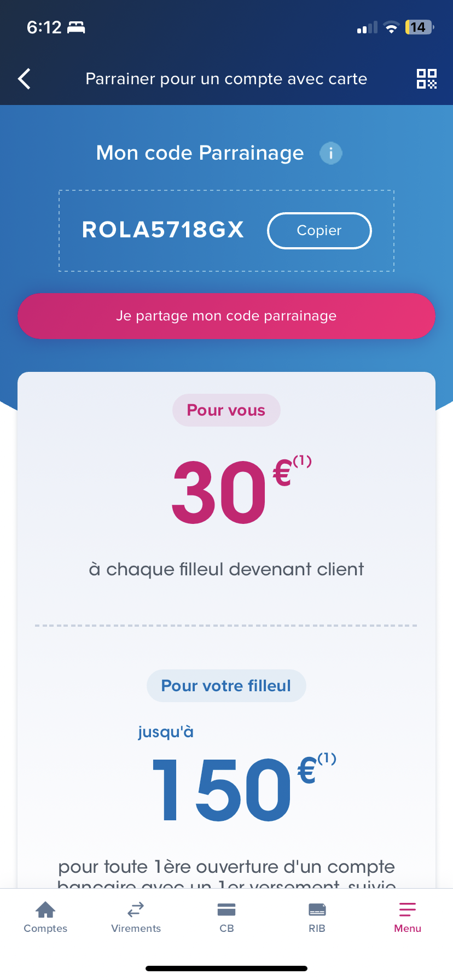Tap the battery indicator in status bar

420,27
